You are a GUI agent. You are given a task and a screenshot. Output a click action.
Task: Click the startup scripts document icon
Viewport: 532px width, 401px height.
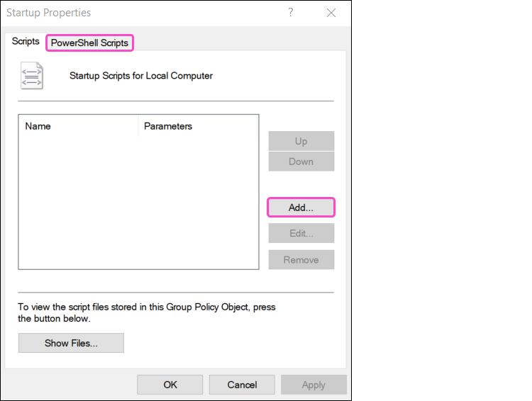(32, 76)
